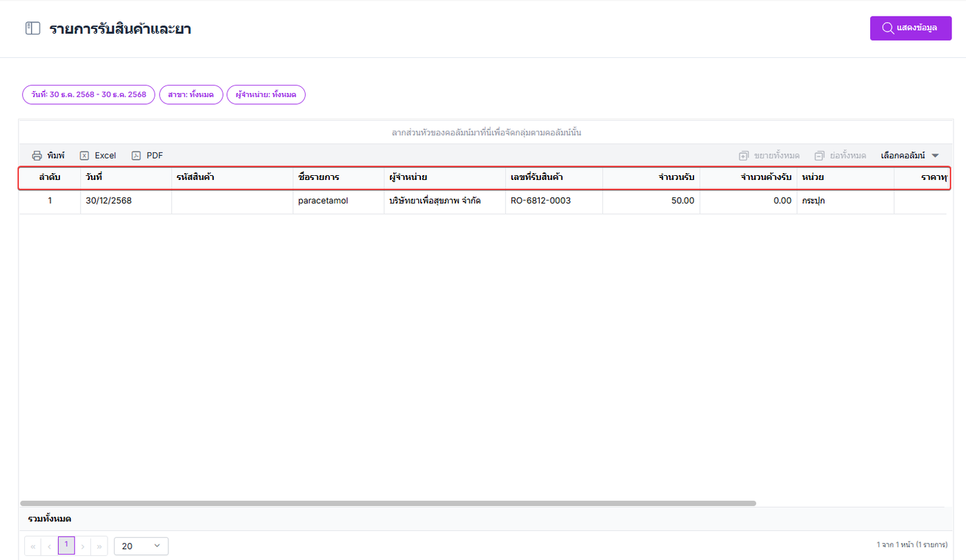
Task: Click the พิมพ์ print label
Action: coord(56,156)
